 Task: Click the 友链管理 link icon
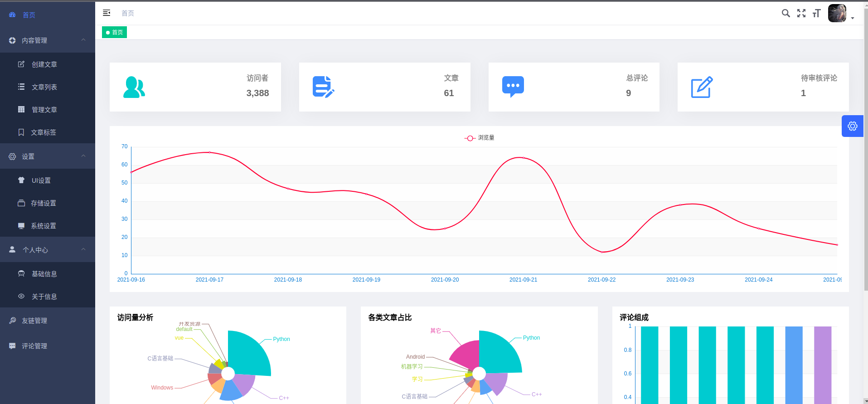pos(13,320)
